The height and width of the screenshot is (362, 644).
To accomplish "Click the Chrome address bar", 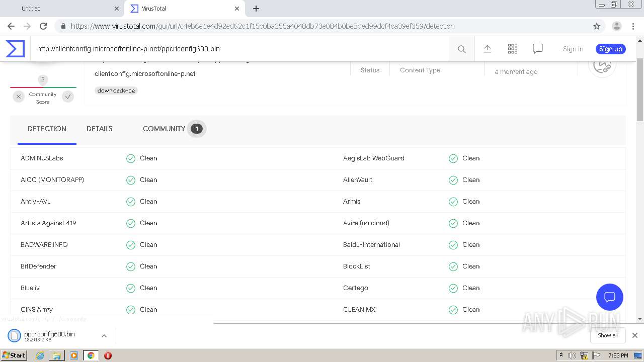I will coord(322,26).
